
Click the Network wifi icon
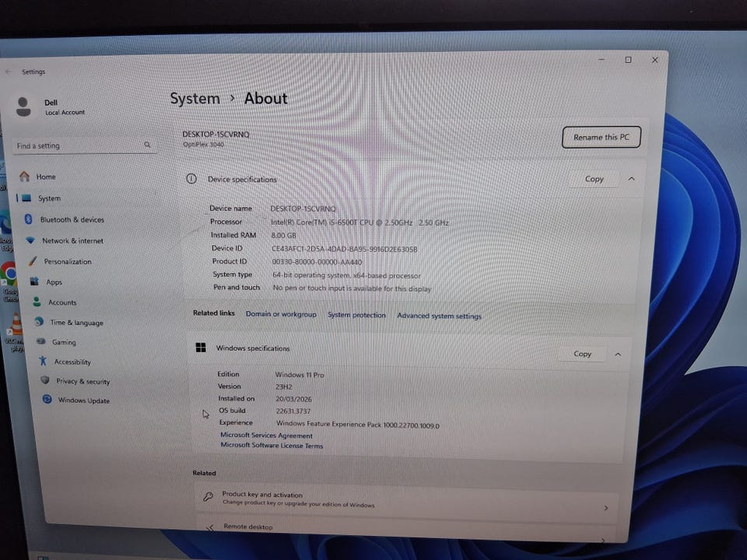click(x=30, y=240)
